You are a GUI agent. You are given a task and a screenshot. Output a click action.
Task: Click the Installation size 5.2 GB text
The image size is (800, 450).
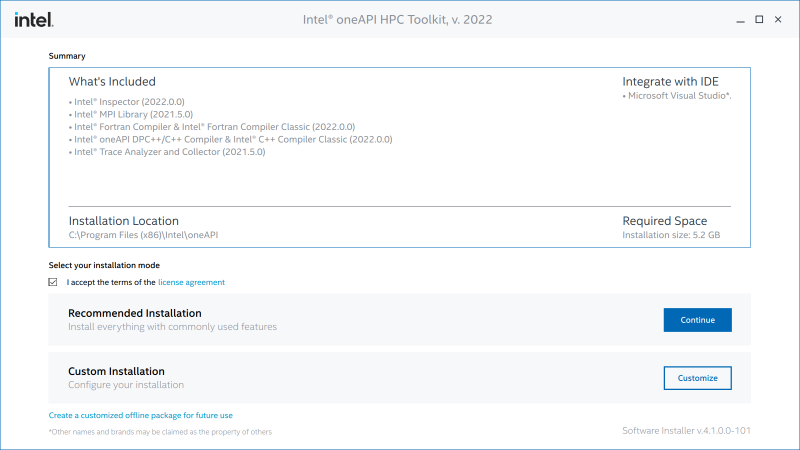pyautogui.click(x=670, y=235)
